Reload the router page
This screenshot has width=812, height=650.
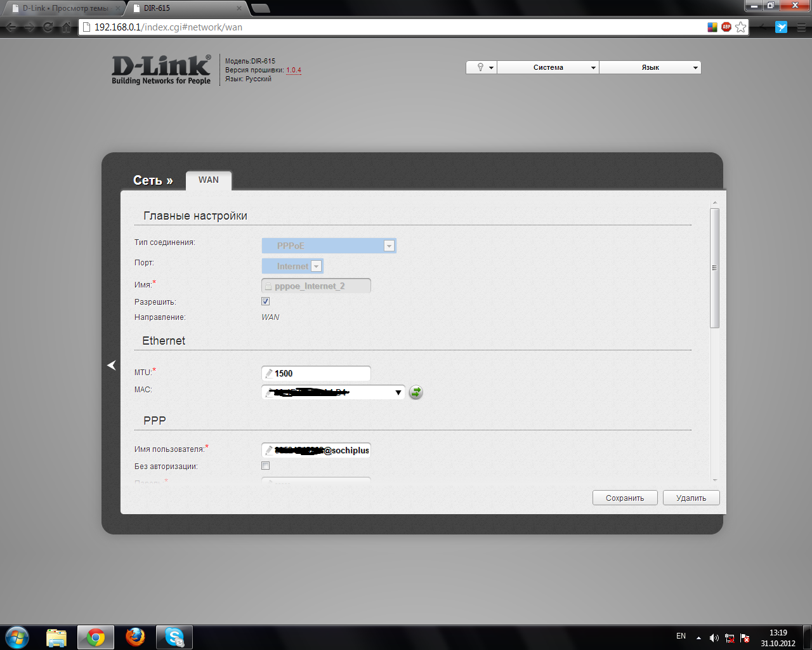pos(48,27)
